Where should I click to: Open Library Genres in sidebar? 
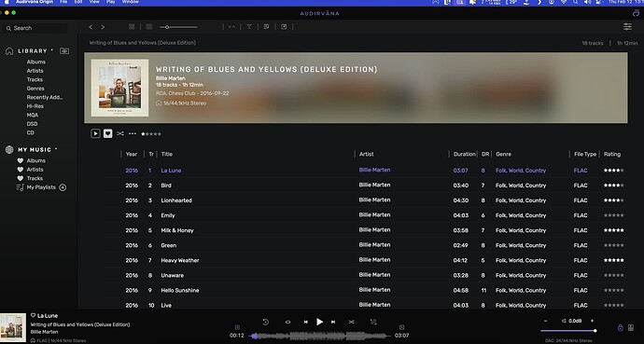[x=35, y=89]
